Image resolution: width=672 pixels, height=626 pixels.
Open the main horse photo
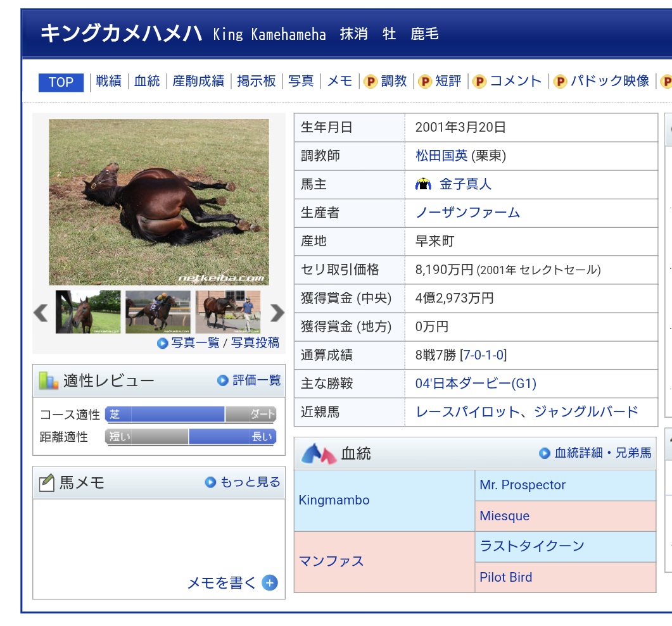tap(159, 202)
